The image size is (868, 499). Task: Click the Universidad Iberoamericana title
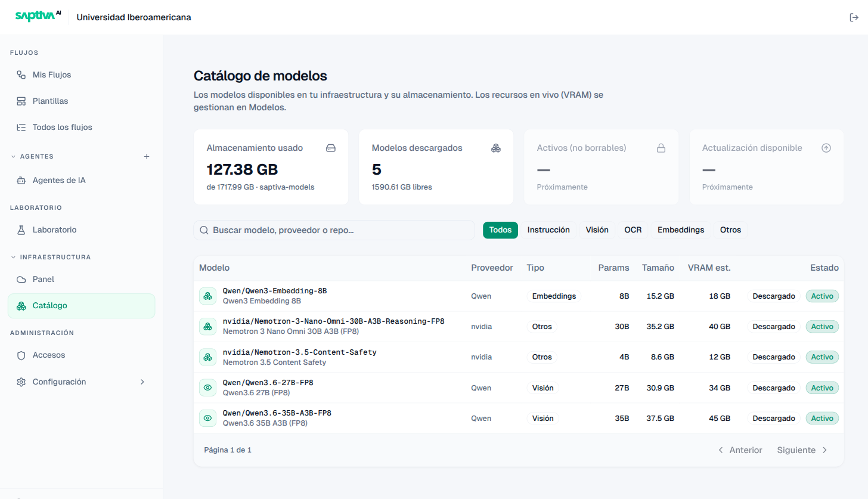click(x=134, y=17)
